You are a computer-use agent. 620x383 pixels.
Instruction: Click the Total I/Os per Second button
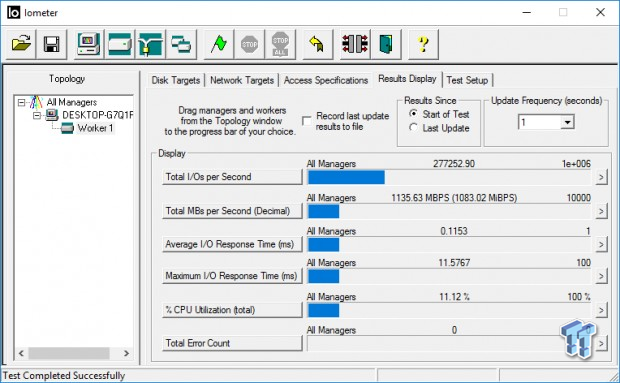232,177
